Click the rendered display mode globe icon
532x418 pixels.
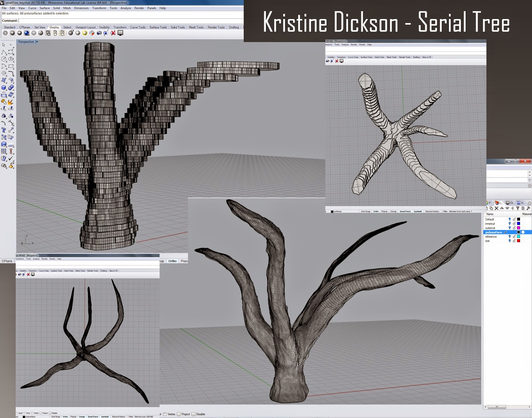point(27,33)
